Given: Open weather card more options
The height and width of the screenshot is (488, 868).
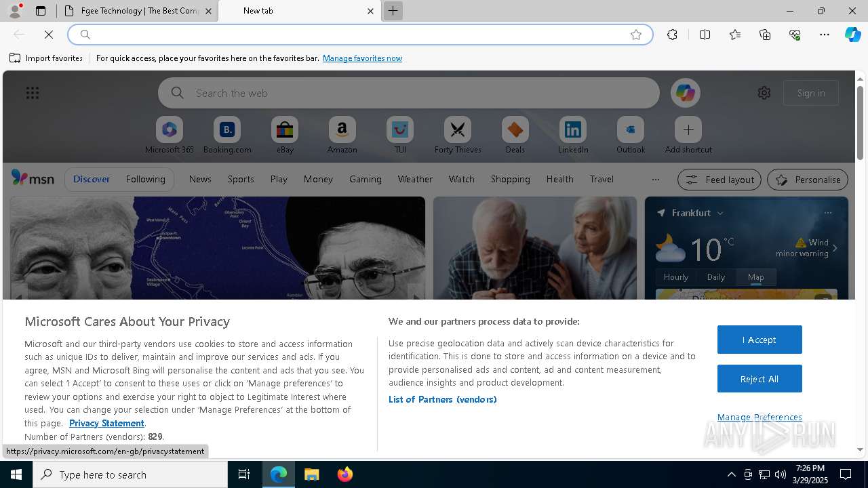Looking at the screenshot, I should tap(827, 213).
